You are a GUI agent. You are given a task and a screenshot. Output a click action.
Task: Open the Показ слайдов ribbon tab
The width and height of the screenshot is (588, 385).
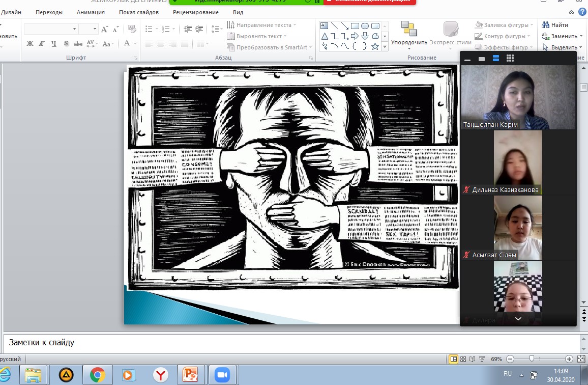click(139, 12)
